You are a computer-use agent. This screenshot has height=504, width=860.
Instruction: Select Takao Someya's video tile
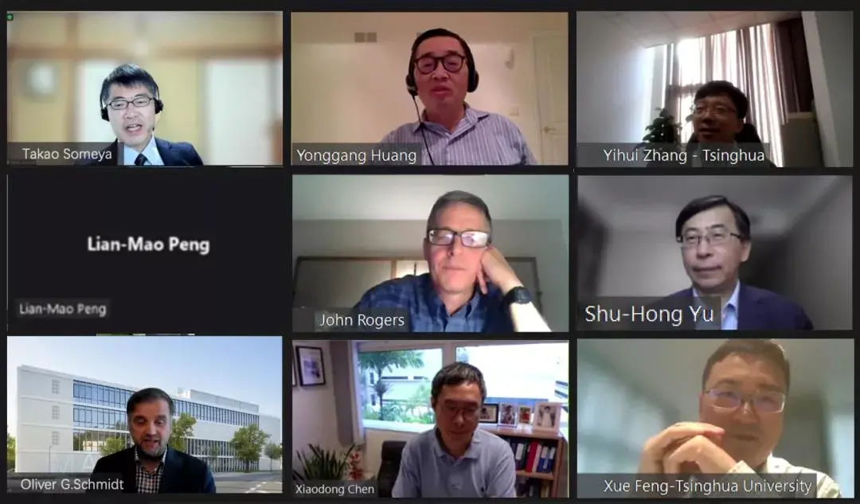[x=145, y=89]
